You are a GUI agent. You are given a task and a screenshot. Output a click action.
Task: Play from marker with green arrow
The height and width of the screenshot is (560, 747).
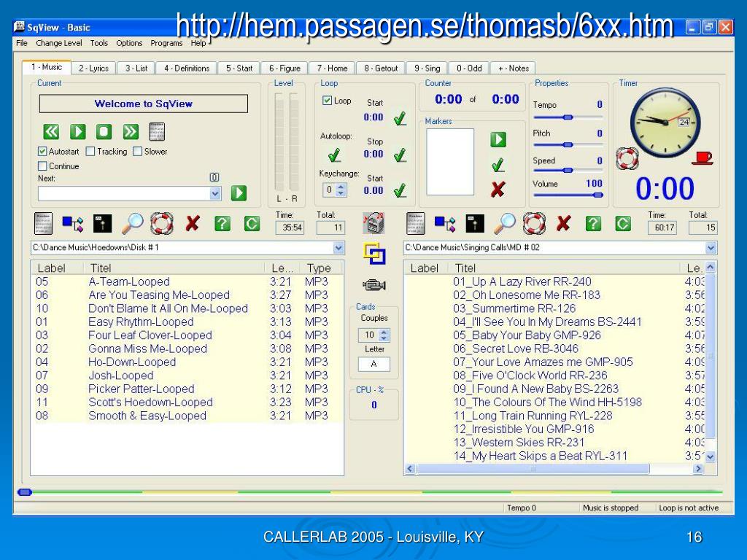pos(498,139)
